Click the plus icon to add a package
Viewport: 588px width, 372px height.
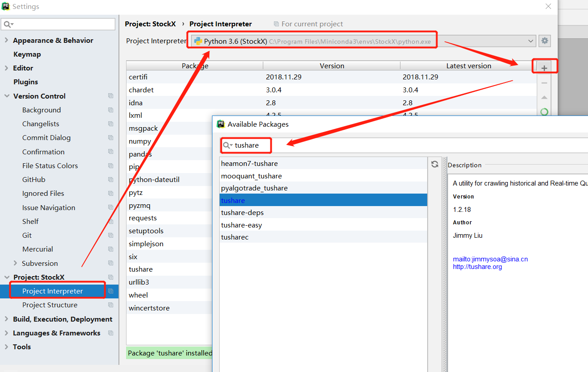click(x=544, y=68)
